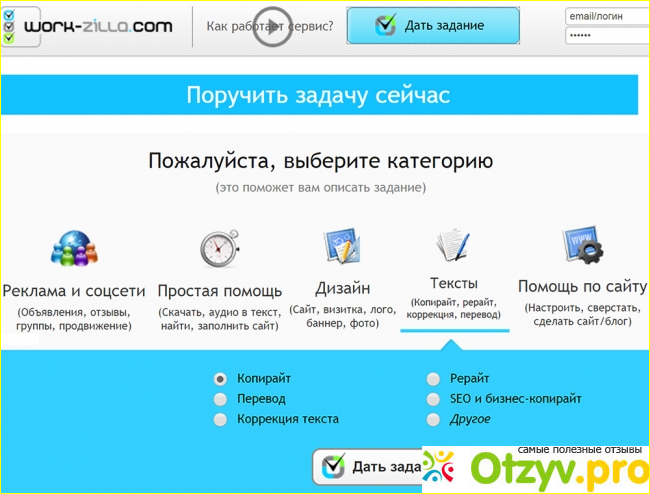Click the 'Поручить задачу сейчас' banner

(318, 95)
